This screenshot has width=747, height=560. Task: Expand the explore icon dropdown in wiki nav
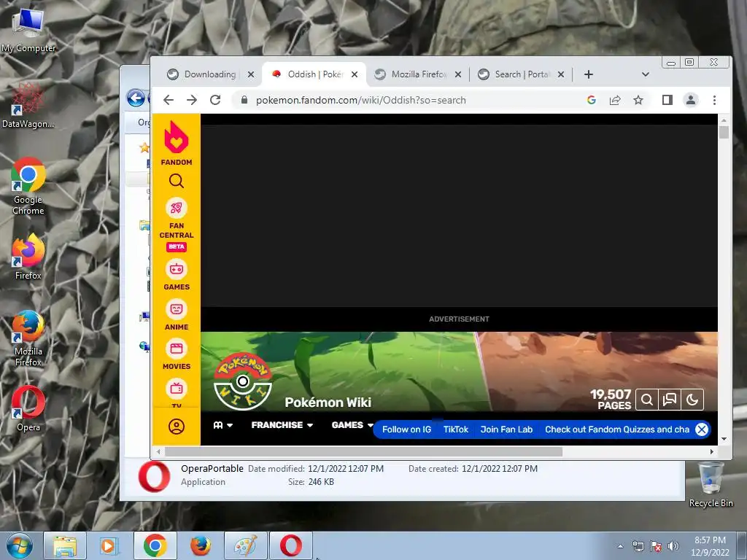(x=223, y=425)
